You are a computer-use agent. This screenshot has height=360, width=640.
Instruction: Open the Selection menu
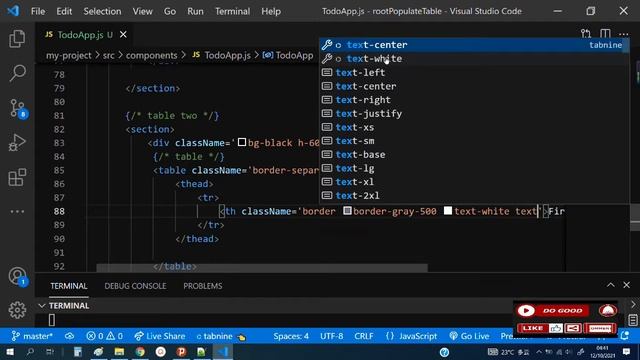click(102, 11)
